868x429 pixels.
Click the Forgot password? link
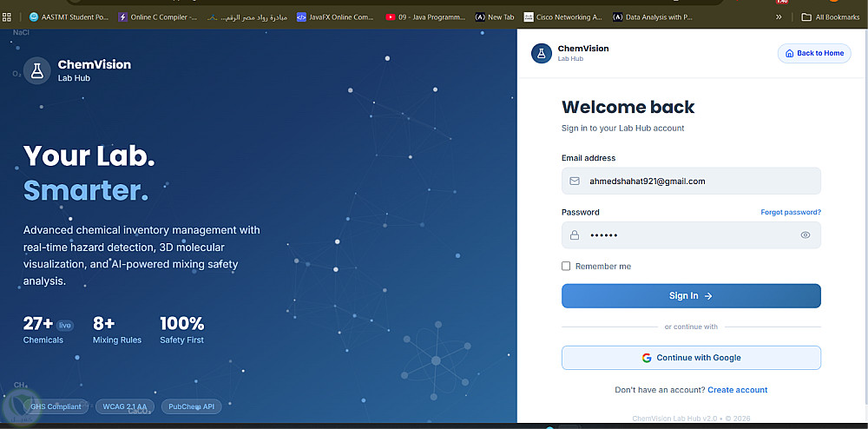pos(791,212)
